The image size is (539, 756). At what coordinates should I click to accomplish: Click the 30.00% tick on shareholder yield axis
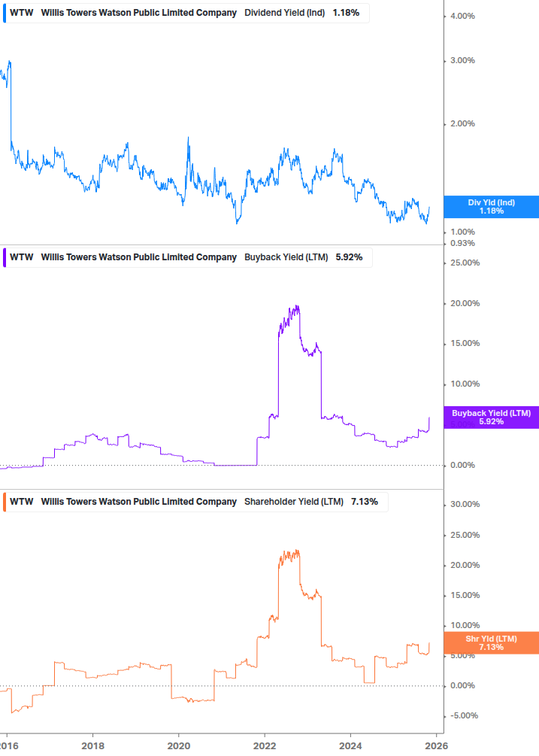point(465,504)
